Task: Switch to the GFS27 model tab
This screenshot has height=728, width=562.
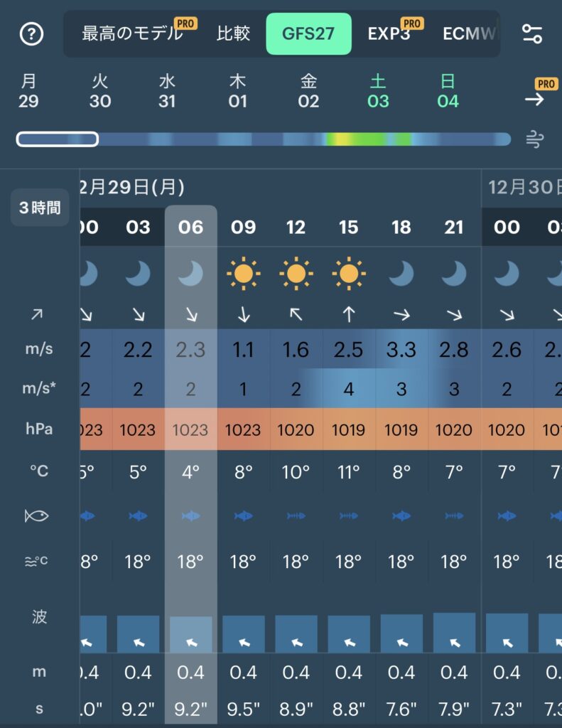Action: (x=308, y=33)
